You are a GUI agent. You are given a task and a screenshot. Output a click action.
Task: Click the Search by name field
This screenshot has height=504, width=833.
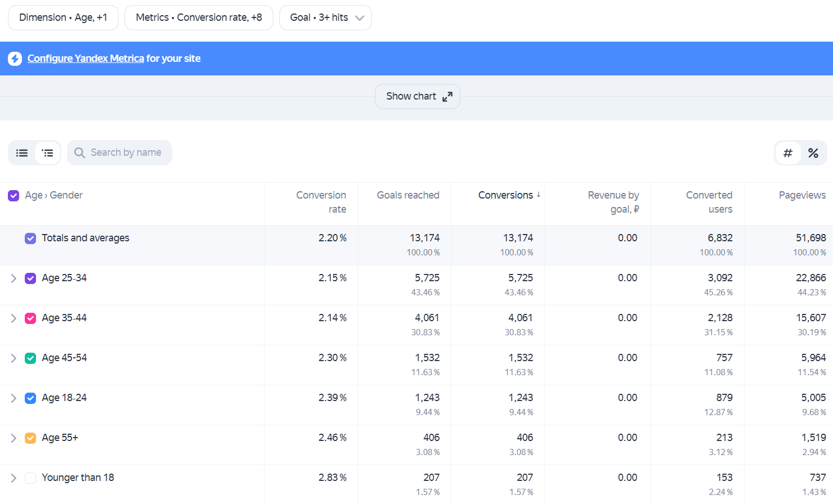tap(119, 153)
